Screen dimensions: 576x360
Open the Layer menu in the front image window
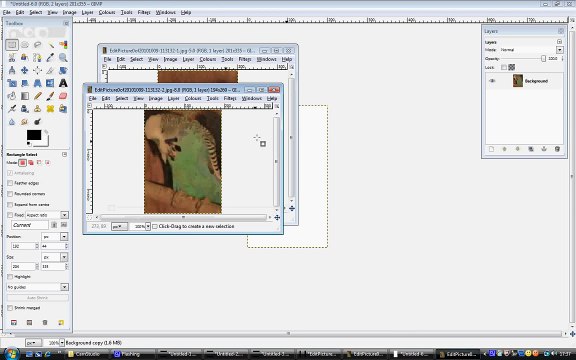(x=173, y=98)
